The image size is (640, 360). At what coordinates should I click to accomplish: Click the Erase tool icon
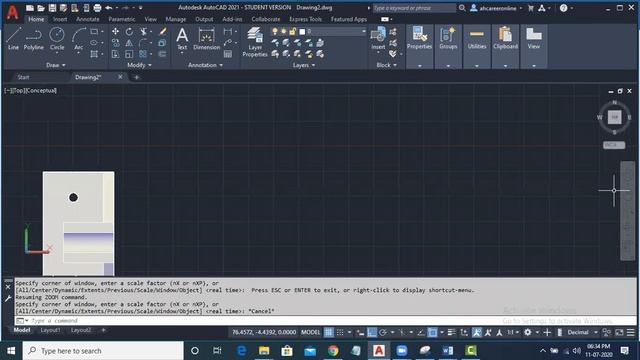pyautogui.click(x=162, y=31)
